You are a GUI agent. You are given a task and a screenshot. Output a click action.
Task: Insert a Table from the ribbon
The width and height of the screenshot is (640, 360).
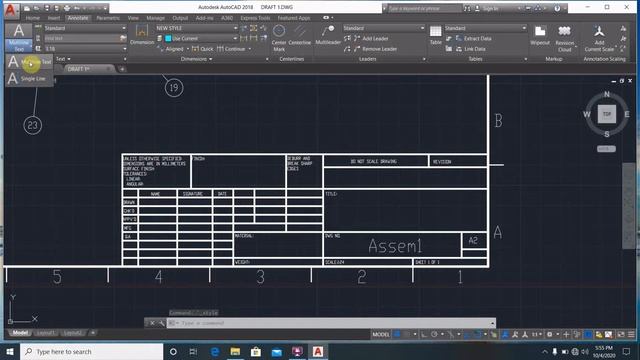click(x=436, y=35)
